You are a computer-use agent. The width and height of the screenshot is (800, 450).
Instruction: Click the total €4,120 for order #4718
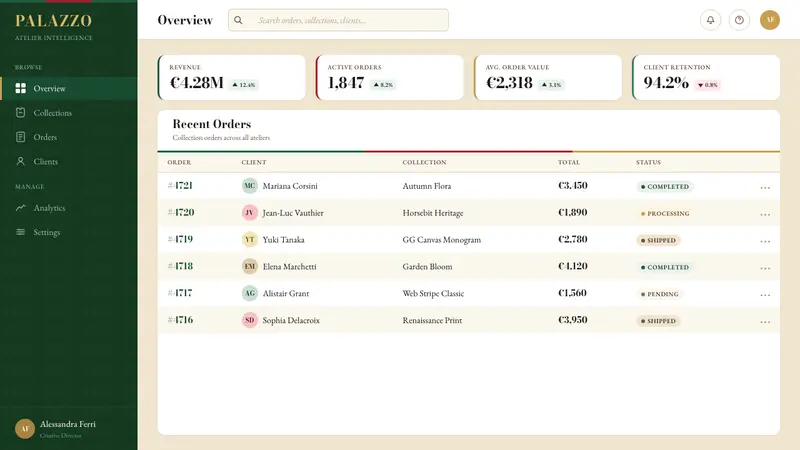click(x=572, y=266)
